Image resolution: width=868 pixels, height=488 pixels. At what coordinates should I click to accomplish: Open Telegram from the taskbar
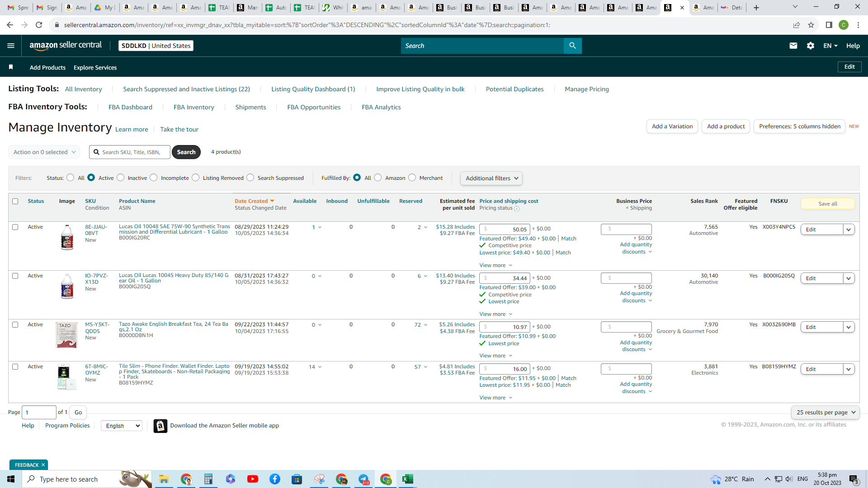(363, 479)
